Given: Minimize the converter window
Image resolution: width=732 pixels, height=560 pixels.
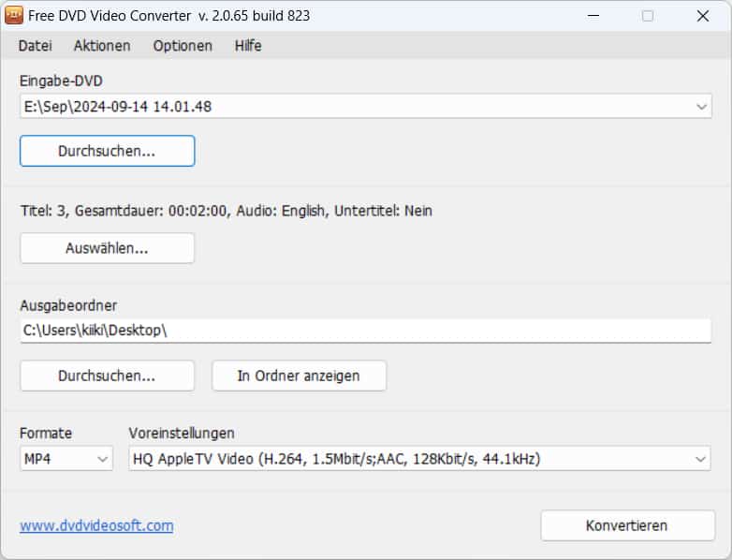Looking at the screenshot, I should coord(593,16).
